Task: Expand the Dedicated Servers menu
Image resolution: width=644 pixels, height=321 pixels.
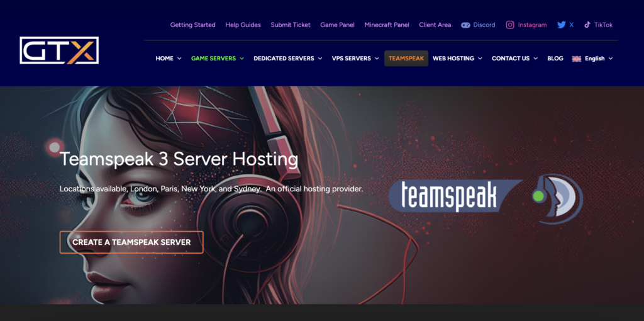Action: point(288,59)
